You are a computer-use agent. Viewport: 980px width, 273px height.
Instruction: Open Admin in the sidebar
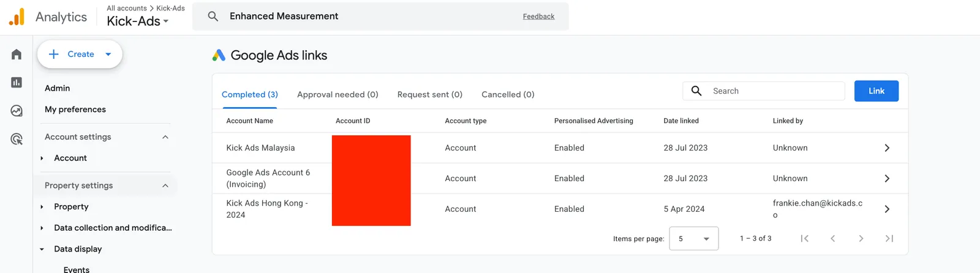tap(58, 88)
